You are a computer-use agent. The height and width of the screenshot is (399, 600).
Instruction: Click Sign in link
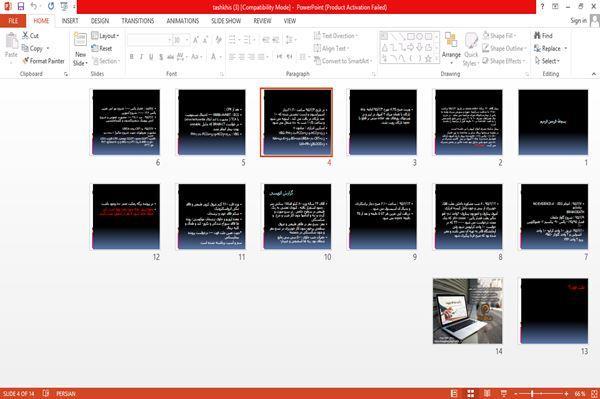pos(578,21)
